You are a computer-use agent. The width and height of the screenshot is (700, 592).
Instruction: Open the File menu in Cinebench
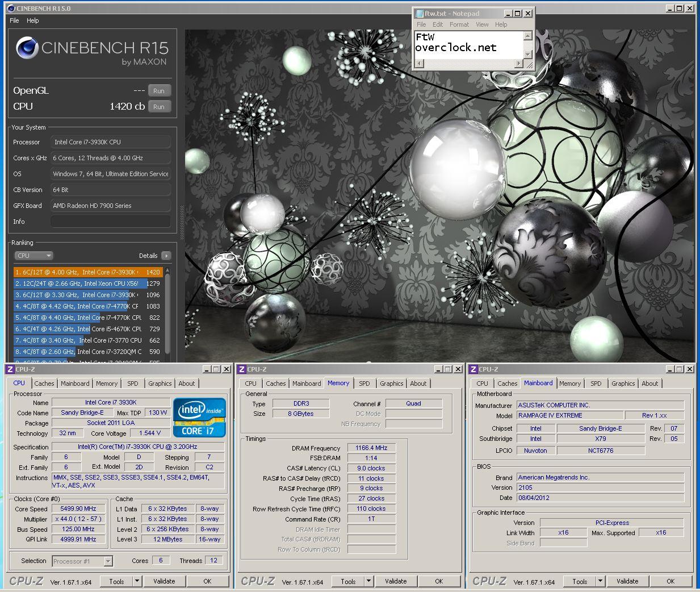[x=14, y=20]
